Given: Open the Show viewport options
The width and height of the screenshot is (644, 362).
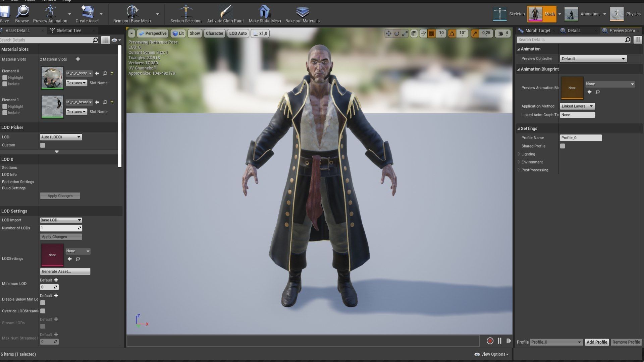Looking at the screenshot, I should tap(195, 33).
